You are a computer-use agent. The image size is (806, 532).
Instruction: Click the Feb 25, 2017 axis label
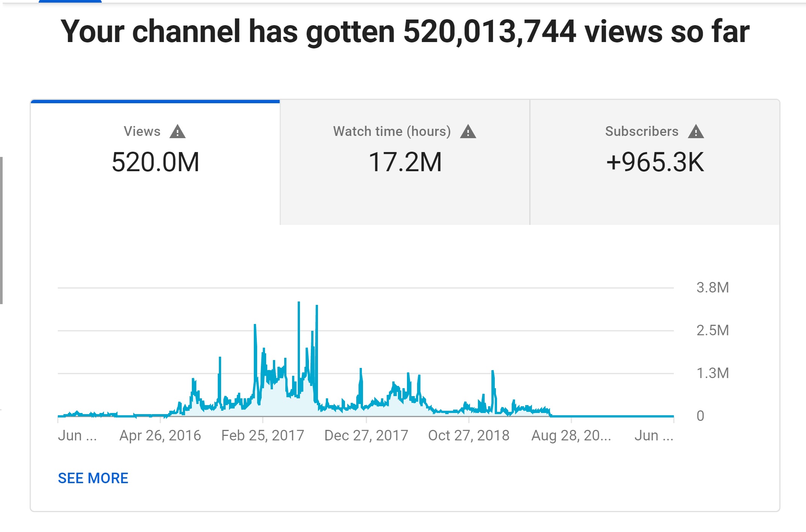click(x=263, y=436)
